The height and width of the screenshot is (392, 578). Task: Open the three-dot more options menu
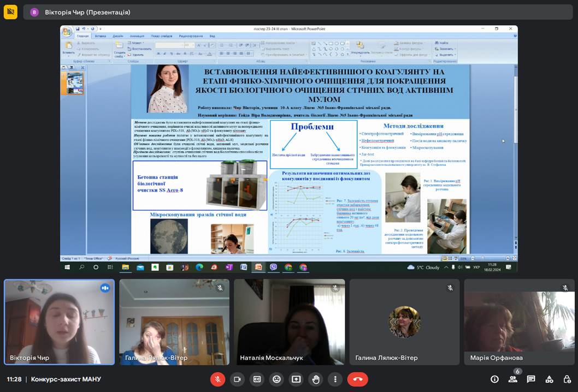pyautogui.click(x=335, y=379)
